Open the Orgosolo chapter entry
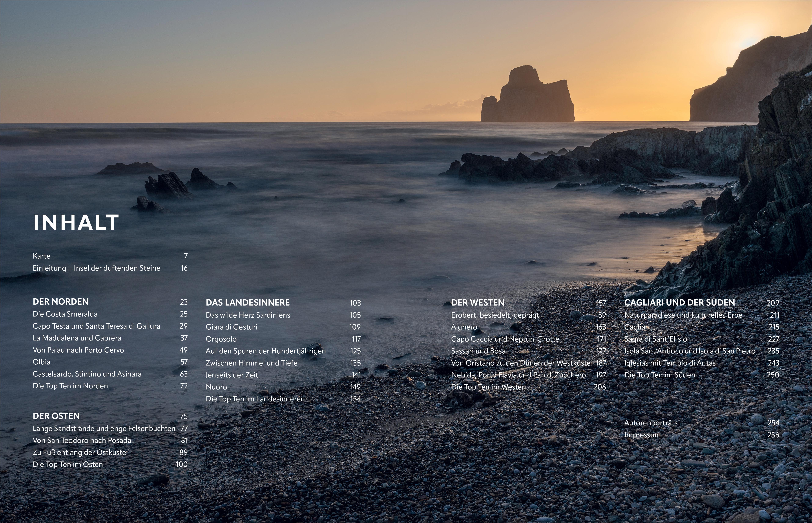812x523 pixels. pyautogui.click(x=221, y=339)
